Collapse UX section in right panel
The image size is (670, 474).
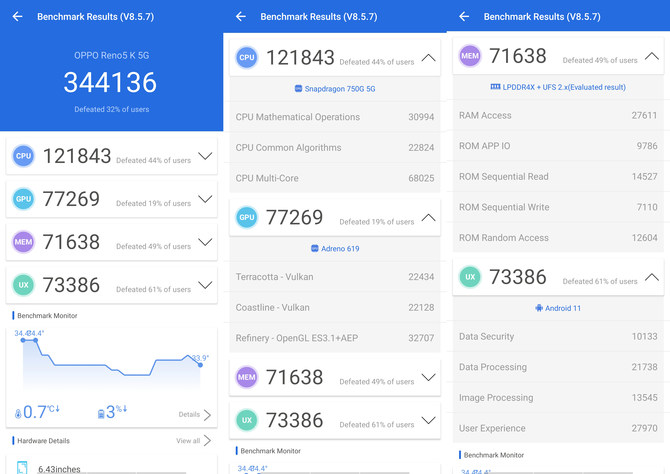coord(652,277)
